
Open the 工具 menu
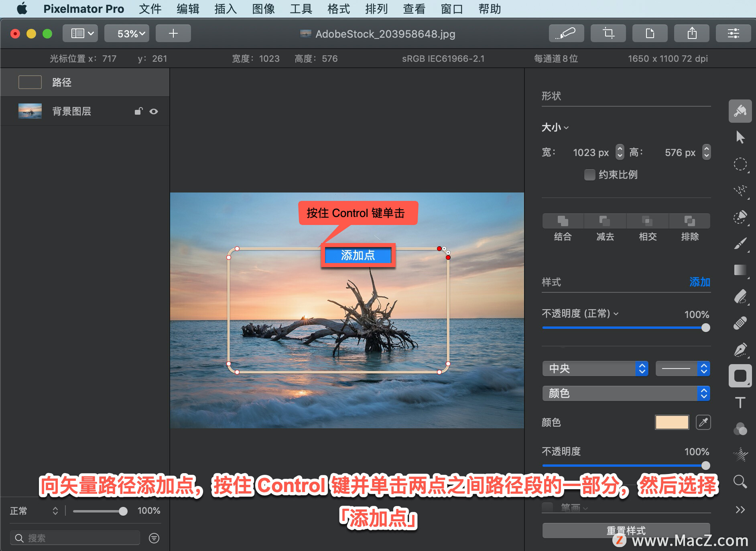point(301,9)
